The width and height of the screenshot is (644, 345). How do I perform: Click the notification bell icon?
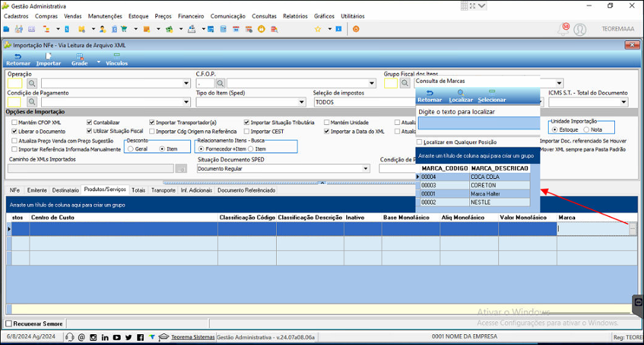click(563, 30)
